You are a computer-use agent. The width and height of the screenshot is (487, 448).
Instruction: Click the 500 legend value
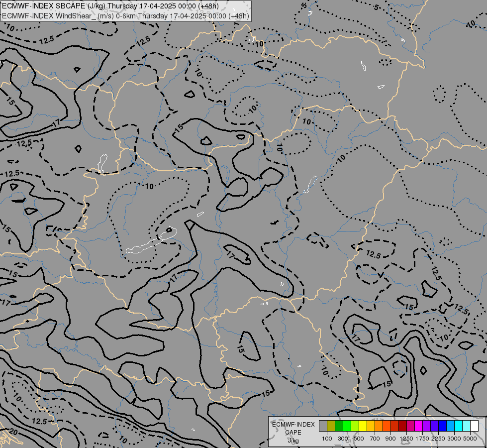[x=359, y=439]
